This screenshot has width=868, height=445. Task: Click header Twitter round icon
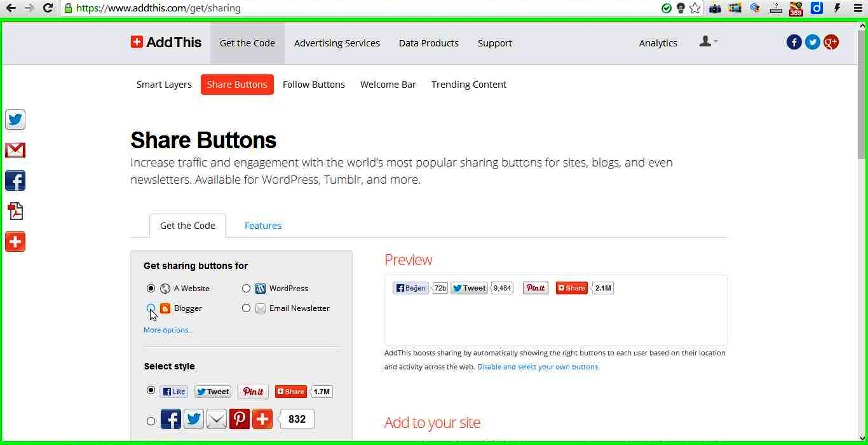[x=812, y=42]
